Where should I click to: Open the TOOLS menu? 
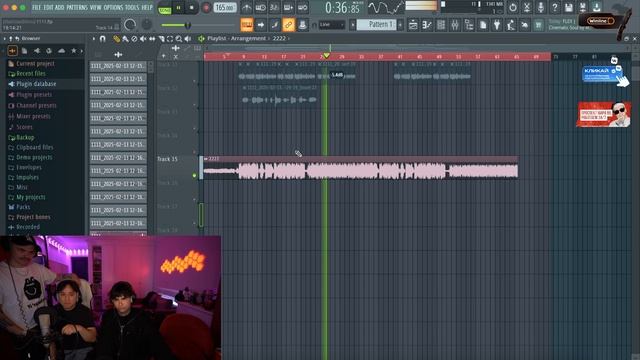tap(132, 7)
